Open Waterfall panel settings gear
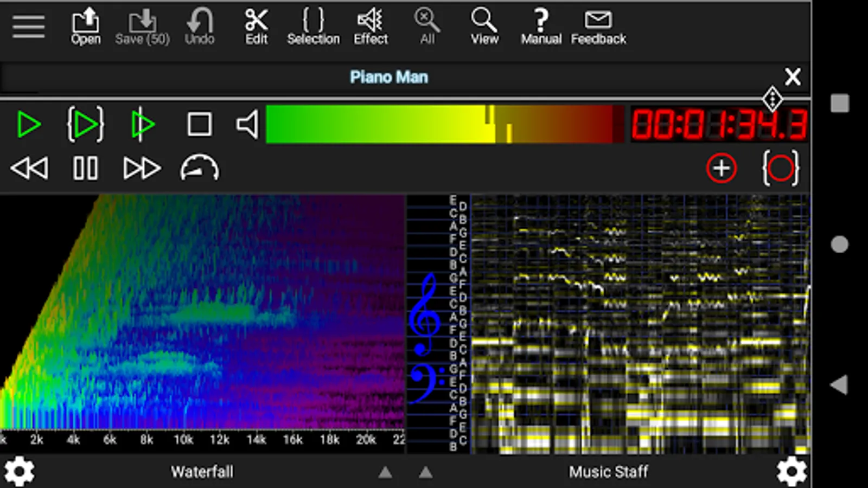This screenshot has width=868, height=488. pyautogui.click(x=19, y=471)
